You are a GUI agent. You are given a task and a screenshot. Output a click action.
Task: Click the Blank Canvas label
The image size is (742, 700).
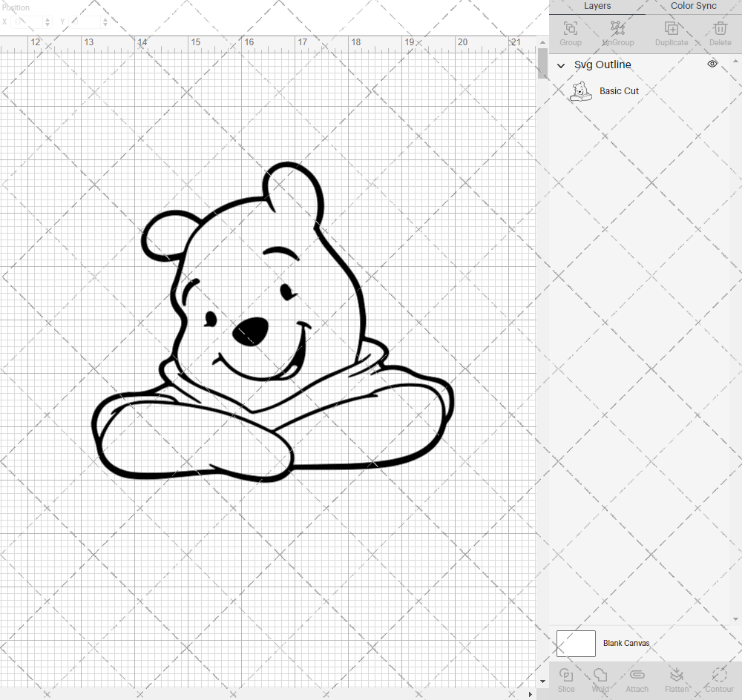626,643
